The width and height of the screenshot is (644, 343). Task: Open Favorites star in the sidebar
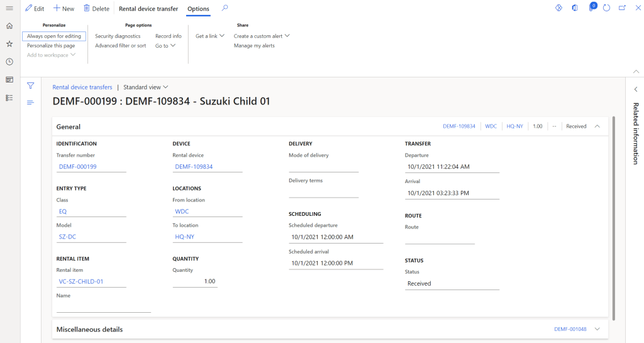tap(9, 44)
